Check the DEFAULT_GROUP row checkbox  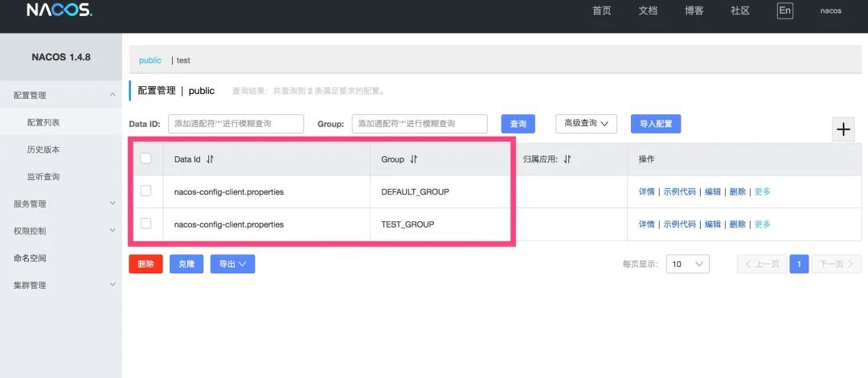tap(145, 191)
